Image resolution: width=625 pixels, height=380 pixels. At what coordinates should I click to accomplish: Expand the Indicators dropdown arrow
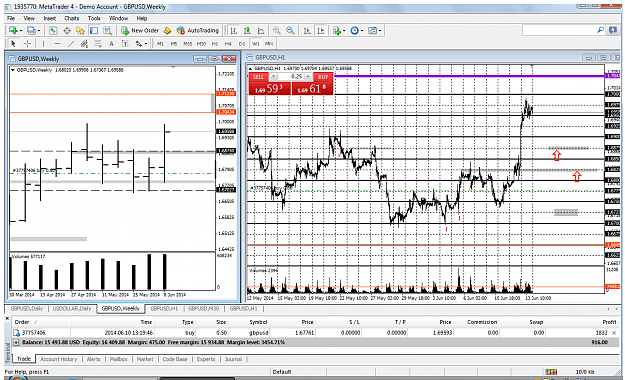(x=344, y=31)
